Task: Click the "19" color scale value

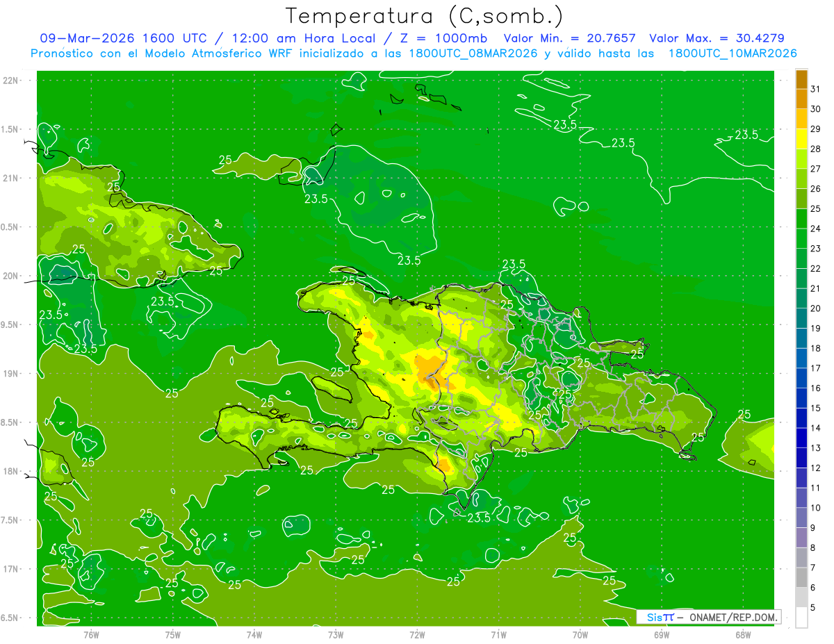Action: (x=816, y=328)
